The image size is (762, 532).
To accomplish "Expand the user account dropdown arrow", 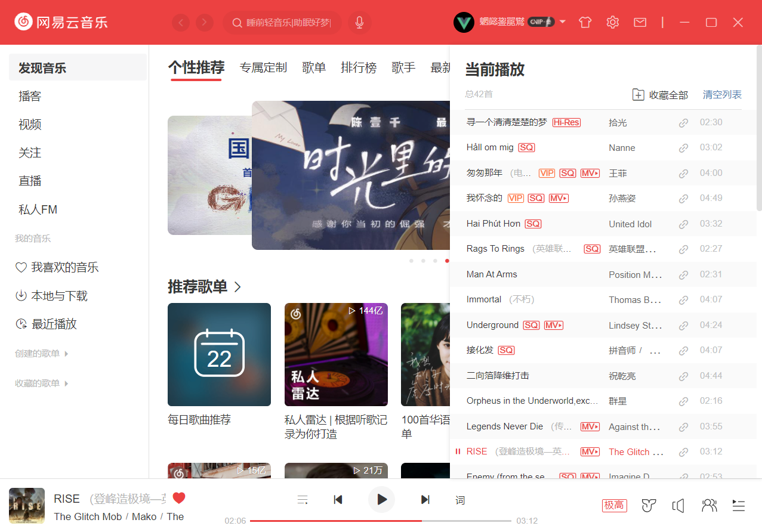I will point(562,22).
